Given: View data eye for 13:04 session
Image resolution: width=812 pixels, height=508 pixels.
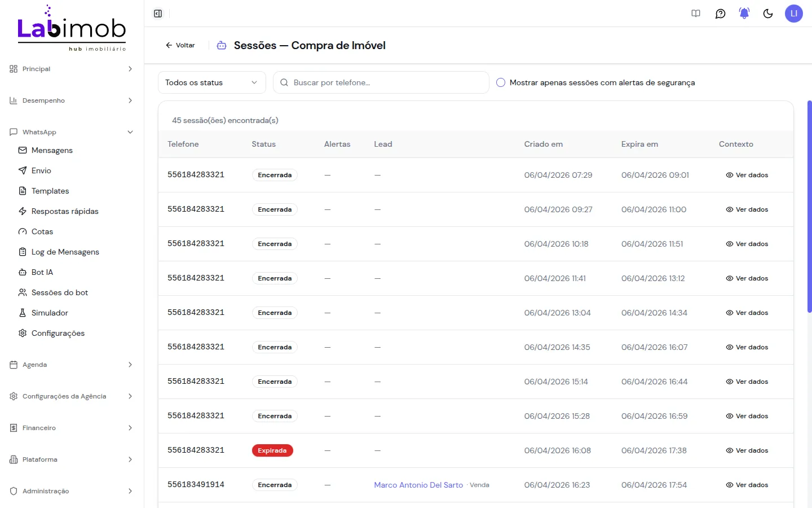Looking at the screenshot, I should click(730, 313).
